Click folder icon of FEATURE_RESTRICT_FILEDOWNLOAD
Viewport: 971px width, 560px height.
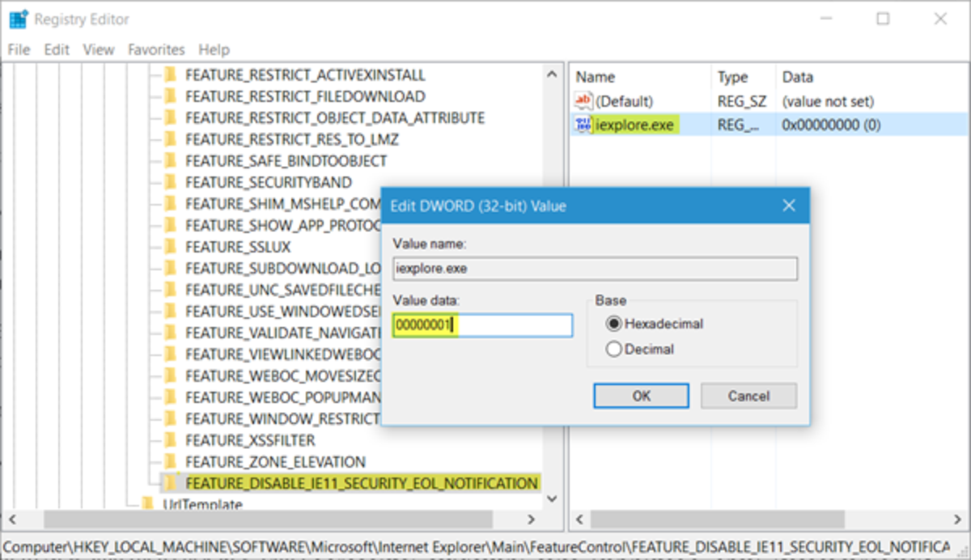click(x=170, y=96)
